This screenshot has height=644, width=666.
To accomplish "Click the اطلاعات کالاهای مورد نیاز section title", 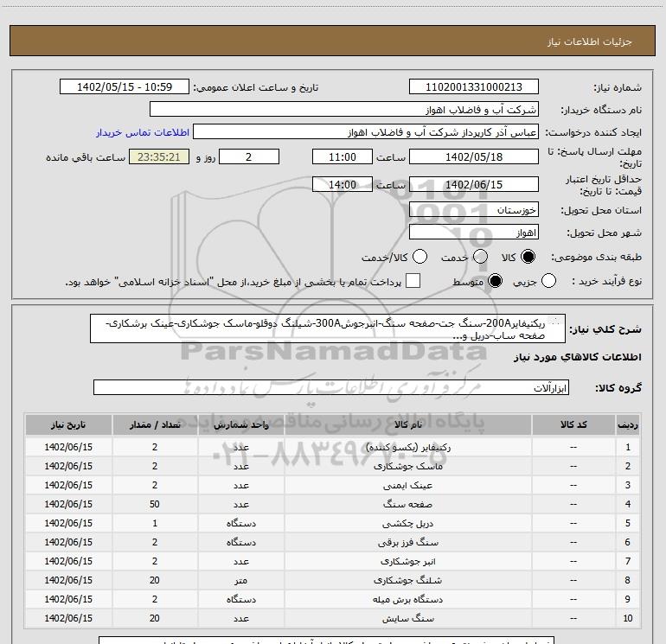I will [x=578, y=357].
